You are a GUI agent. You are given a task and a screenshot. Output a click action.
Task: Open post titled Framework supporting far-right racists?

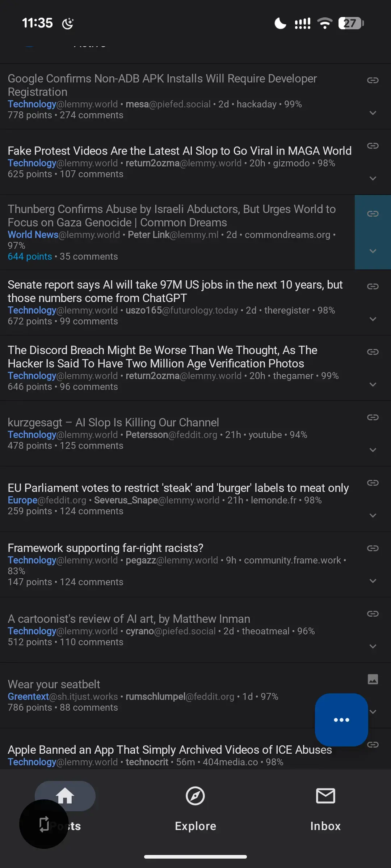click(x=105, y=548)
